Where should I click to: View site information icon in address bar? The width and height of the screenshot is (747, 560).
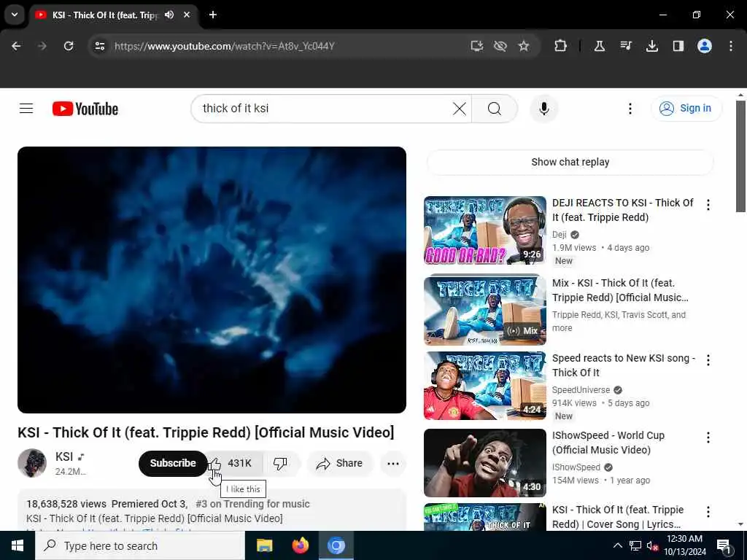(x=99, y=46)
